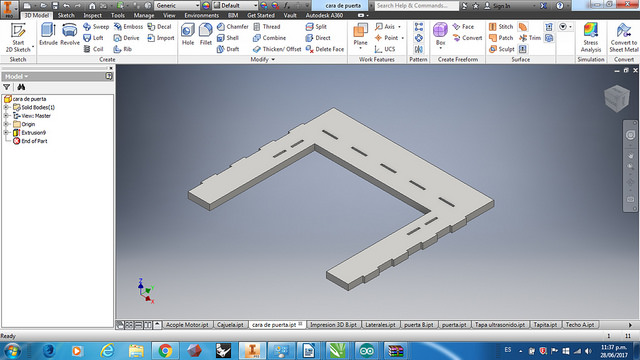The image size is (640, 360).
Task: Open the Derive command
Action: coord(127,38)
